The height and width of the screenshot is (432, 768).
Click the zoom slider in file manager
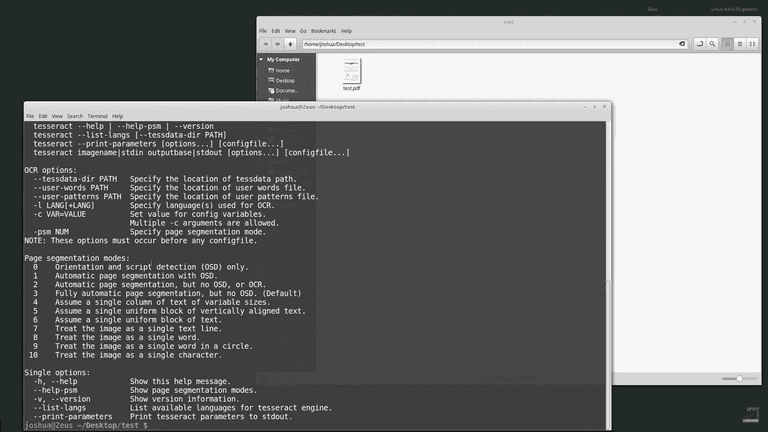[x=740, y=379]
